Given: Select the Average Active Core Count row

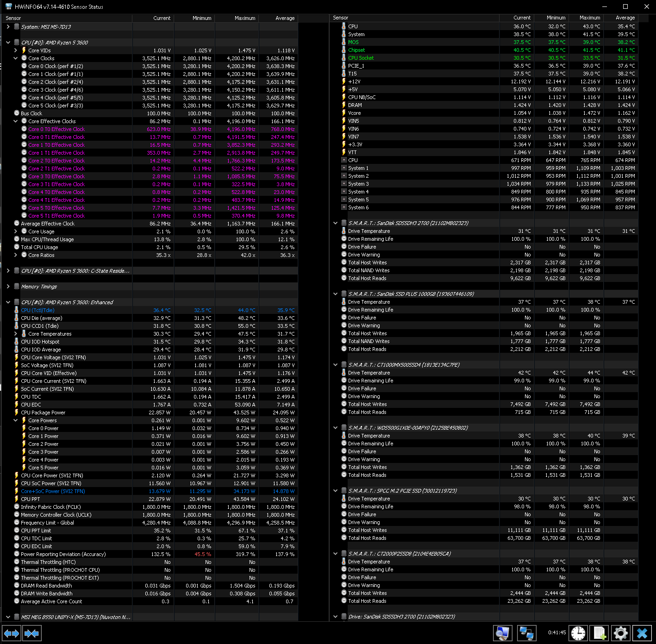Looking at the screenshot, I should 150,601.
